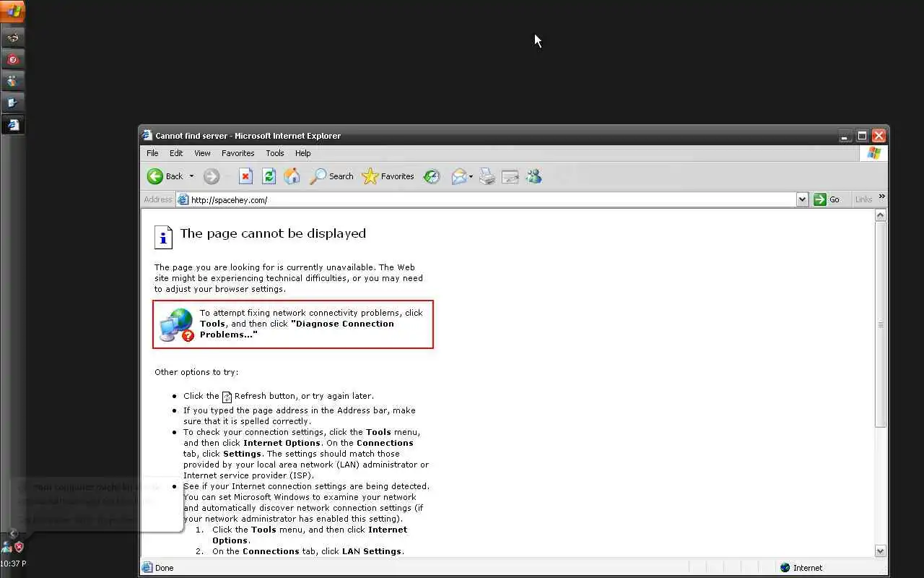Viewport: 924px width, 578px height.
Task: Show hidden tray icons arrow
Action: 13,534
